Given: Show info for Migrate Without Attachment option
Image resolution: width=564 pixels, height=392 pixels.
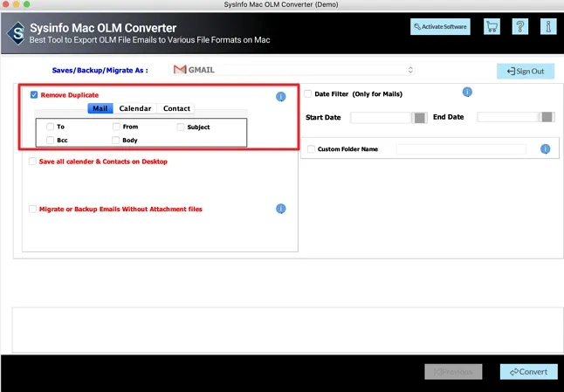Looking at the screenshot, I should pyautogui.click(x=281, y=209).
